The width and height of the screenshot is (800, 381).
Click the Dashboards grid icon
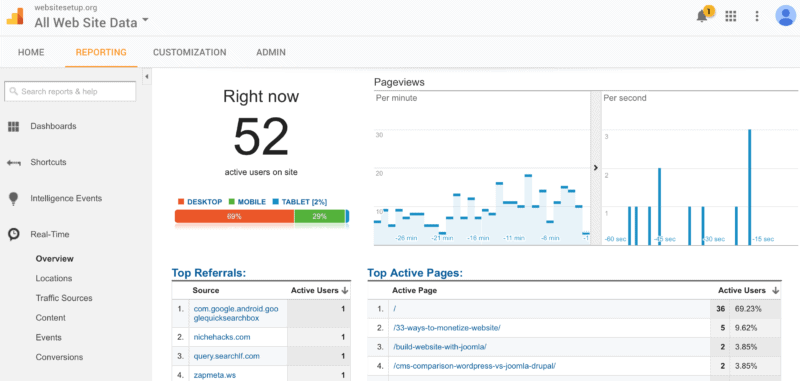[x=13, y=126]
